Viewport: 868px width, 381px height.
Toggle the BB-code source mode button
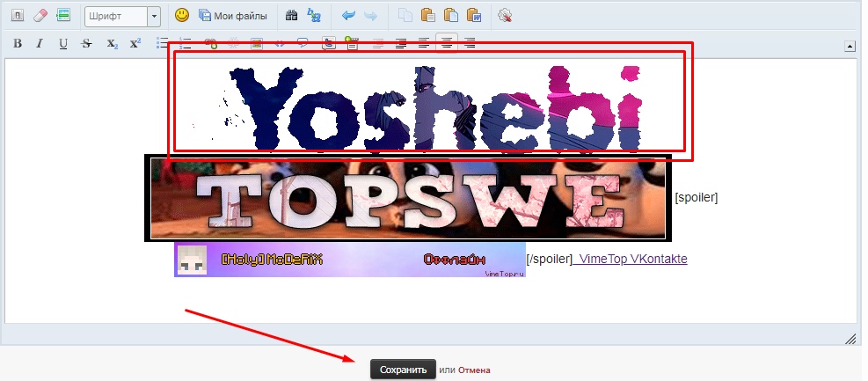tap(18, 16)
